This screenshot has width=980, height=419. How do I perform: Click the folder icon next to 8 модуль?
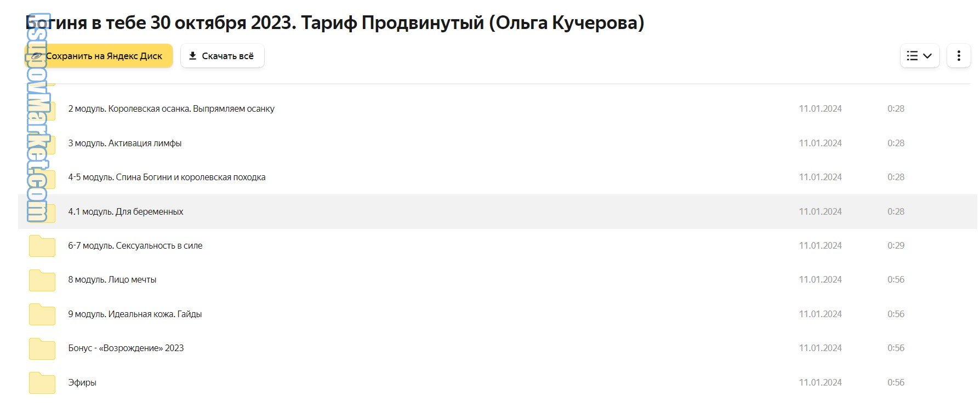click(x=42, y=280)
